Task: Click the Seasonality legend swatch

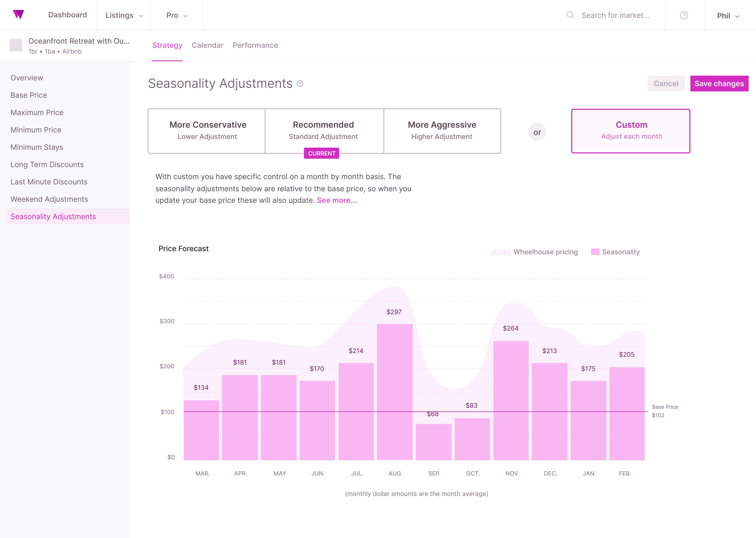Action: [595, 252]
